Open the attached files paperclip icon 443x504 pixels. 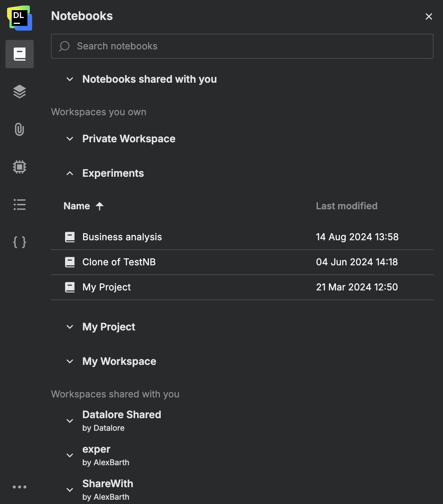[20, 129]
